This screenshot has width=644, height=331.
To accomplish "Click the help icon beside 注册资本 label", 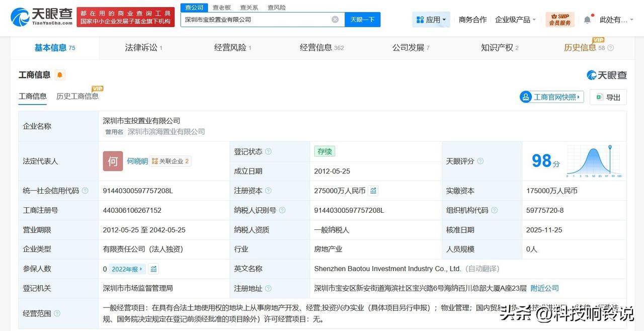I will pyautogui.click(x=268, y=191).
